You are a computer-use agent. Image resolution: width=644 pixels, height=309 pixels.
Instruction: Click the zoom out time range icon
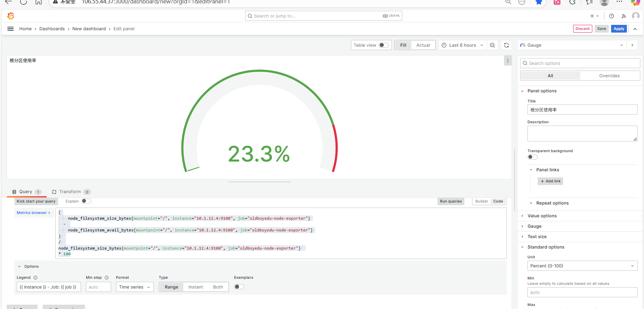(492, 45)
